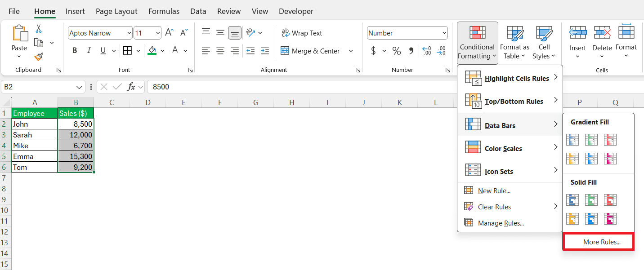The width and height of the screenshot is (644, 270).
Task: Apply Comma Style format
Action: point(411,51)
